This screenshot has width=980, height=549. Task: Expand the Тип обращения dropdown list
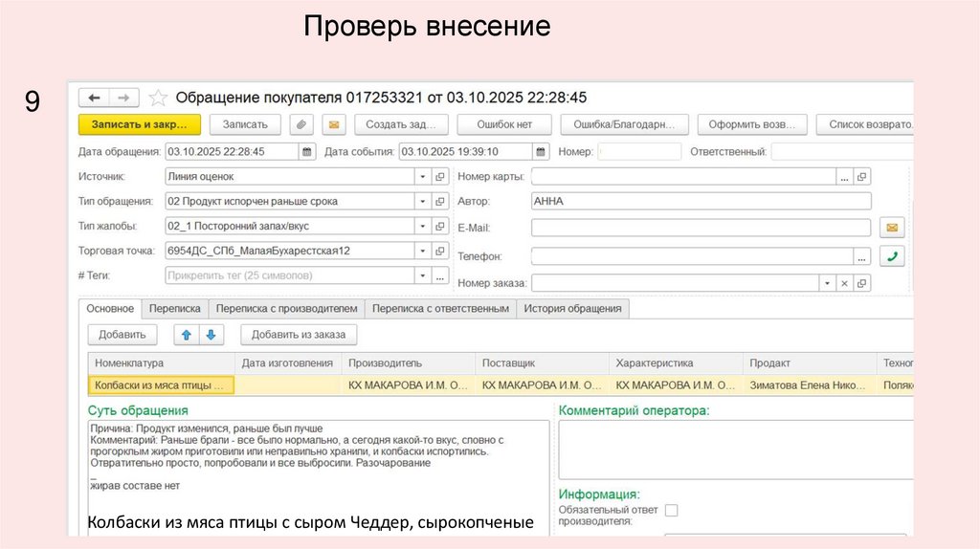(422, 201)
